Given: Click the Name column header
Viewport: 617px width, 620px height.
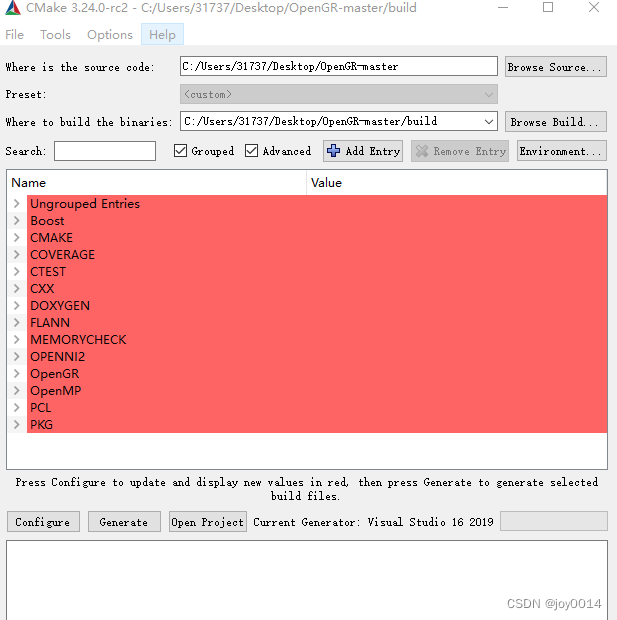Looking at the screenshot, I should coord(157,183).
